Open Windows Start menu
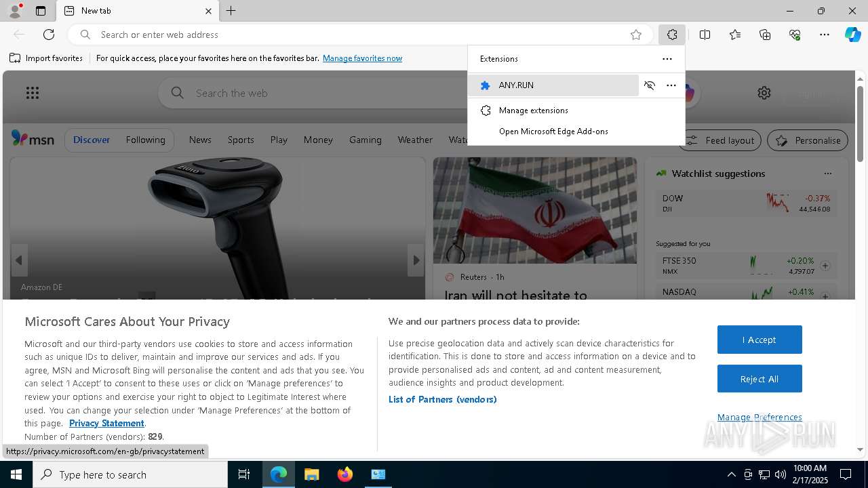 click(16, 474)
